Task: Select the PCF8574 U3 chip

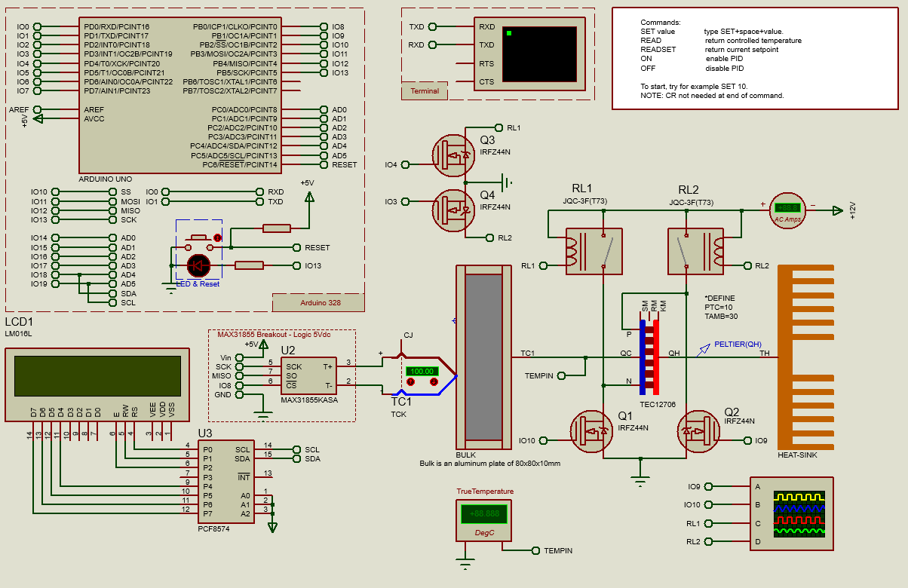Action: [226, 482]
